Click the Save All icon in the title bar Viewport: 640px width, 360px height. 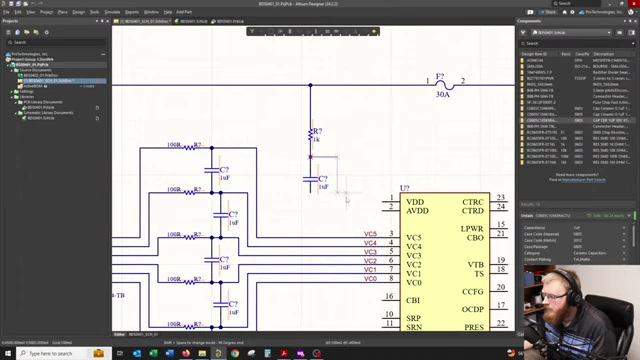tap(18, 4)
